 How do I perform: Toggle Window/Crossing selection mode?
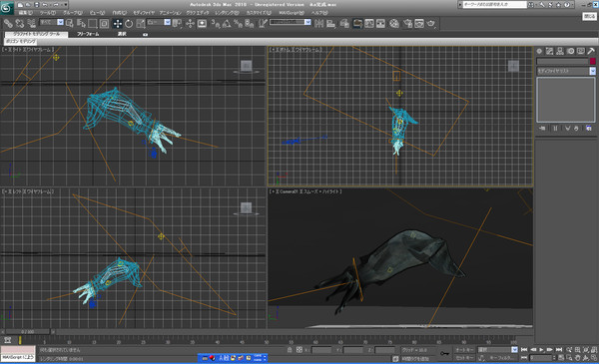click(104, 24)
